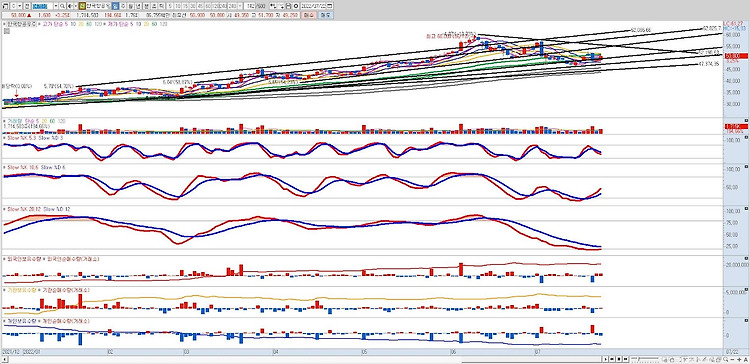The image size is (750, 364).
Task: Click the pause button in bottom replay controls
Action: (625, 359)
